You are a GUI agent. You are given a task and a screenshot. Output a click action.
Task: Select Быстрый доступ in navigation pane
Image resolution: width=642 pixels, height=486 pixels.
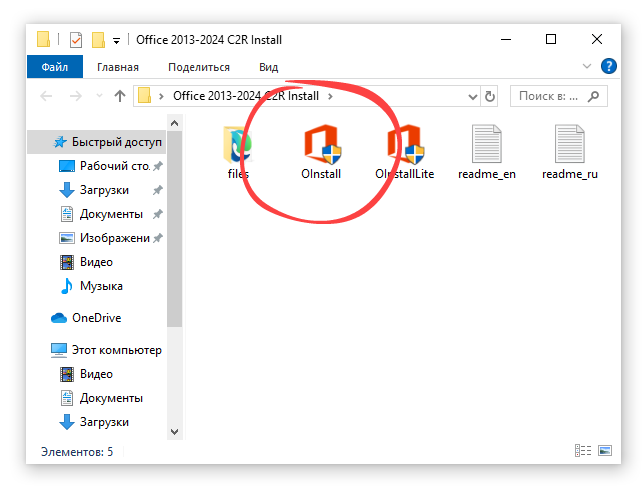pos(97,142)
